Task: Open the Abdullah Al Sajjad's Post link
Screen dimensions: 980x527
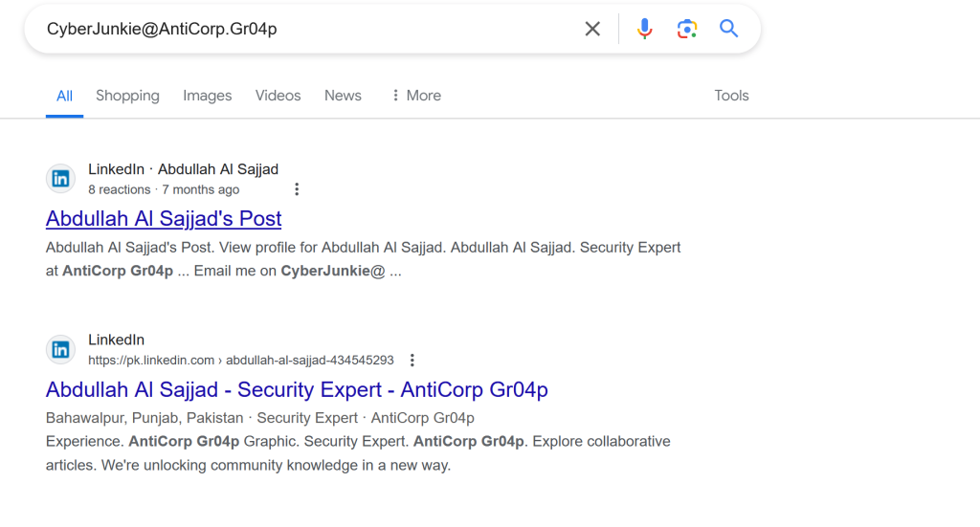Action: pos(164,218)
